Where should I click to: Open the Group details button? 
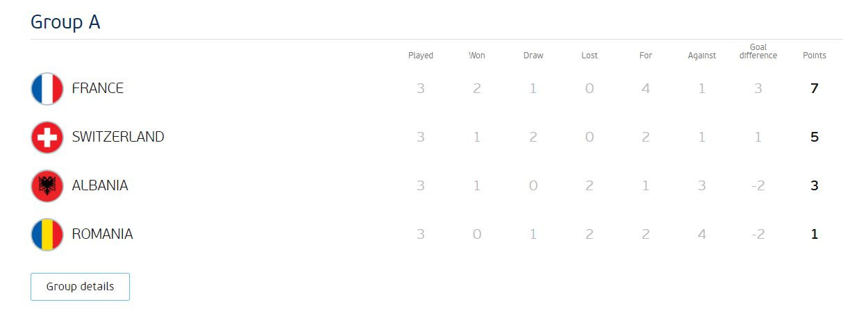click(x=80, y=287)
